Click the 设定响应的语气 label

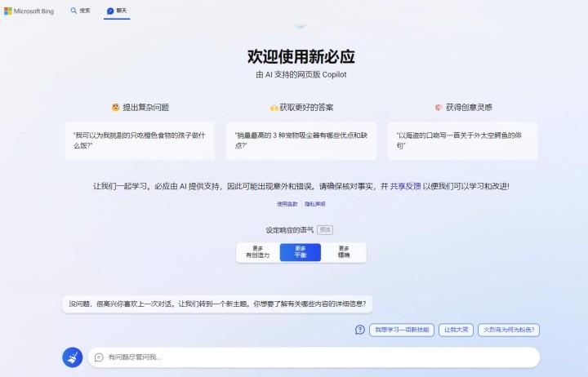tap(289, 230)
